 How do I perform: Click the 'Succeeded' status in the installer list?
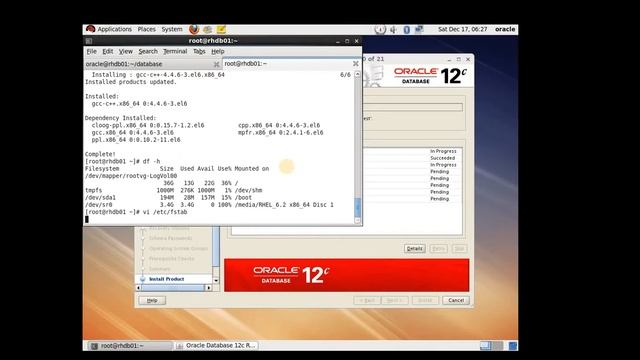coord(442,158)
